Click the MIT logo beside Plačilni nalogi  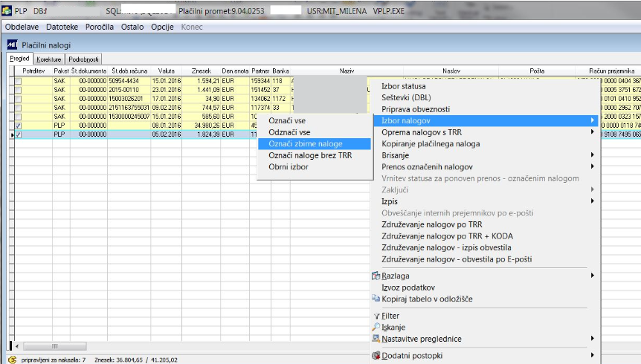click(x=12, y=45)
